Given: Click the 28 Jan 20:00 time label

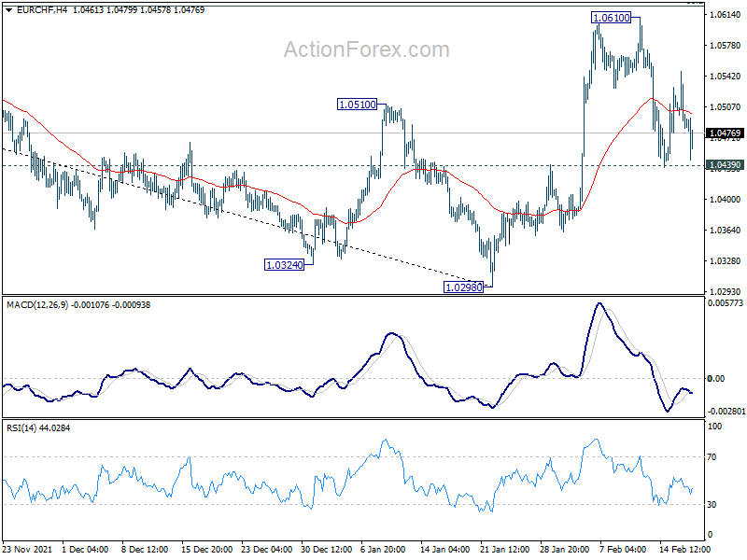Looking at the screenshot, I should (x=565, y=549).
